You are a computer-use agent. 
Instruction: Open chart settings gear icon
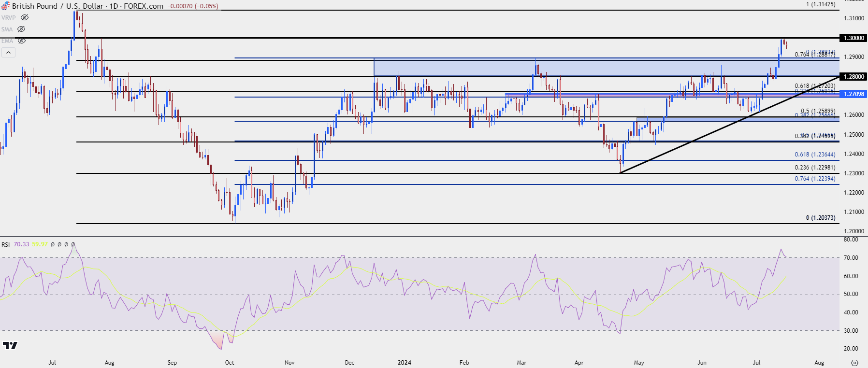tap(854, 363)
